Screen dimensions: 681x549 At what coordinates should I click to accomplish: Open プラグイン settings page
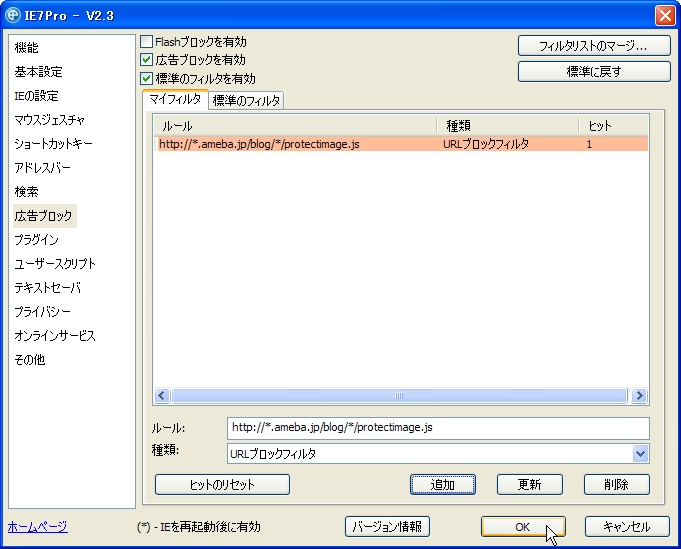coord(36,240)
